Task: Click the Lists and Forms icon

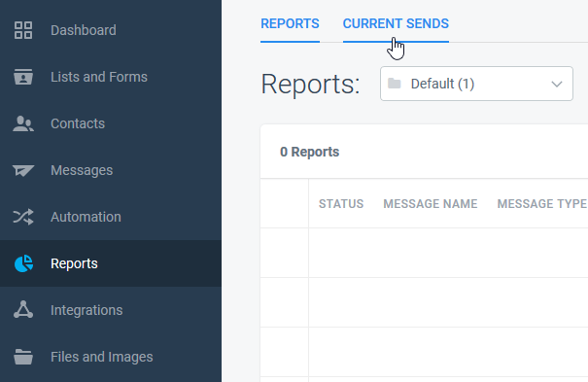Action: click(x=23, y=77)
